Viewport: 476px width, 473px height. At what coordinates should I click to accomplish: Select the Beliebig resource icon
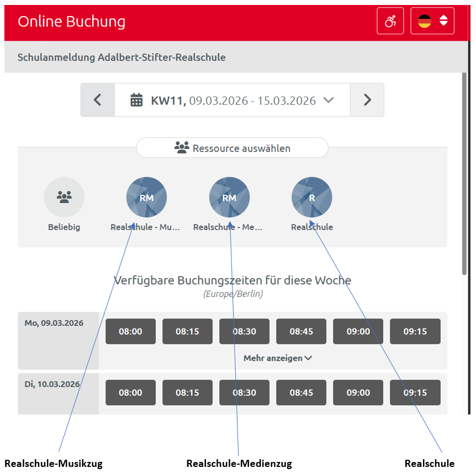point(64,197)
